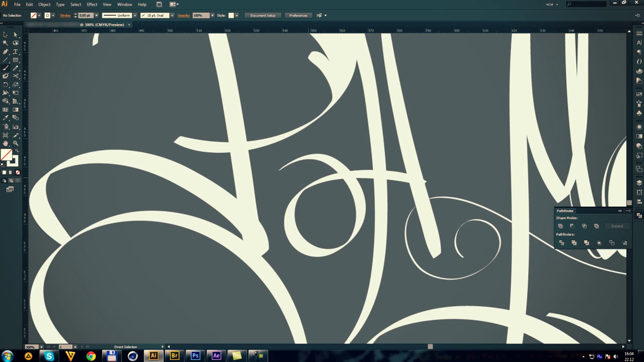Pick the Magic Wand tool

(x=5, y=43)
